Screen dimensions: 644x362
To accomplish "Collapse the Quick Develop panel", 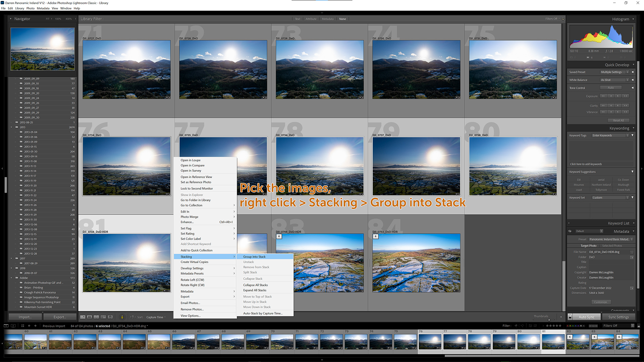I will point(633,65).
